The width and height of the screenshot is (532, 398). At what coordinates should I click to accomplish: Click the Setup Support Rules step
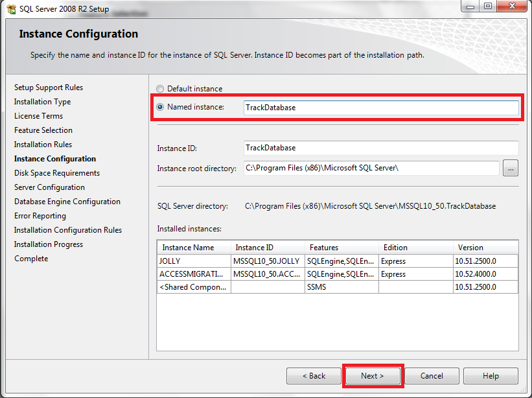click(x=49, y=88)
